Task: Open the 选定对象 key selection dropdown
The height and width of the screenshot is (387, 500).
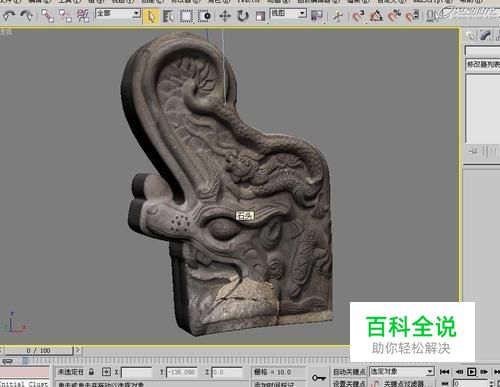Action: point(402,371)
